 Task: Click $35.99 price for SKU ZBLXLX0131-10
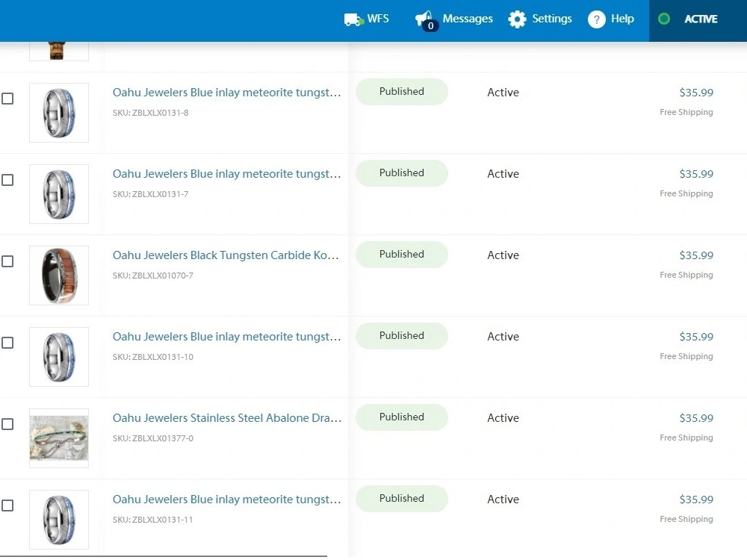click(x=696, y=337)
